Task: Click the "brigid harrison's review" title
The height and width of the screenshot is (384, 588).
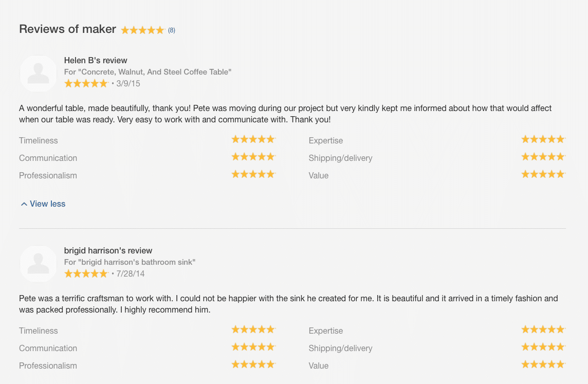Action: 108,251
